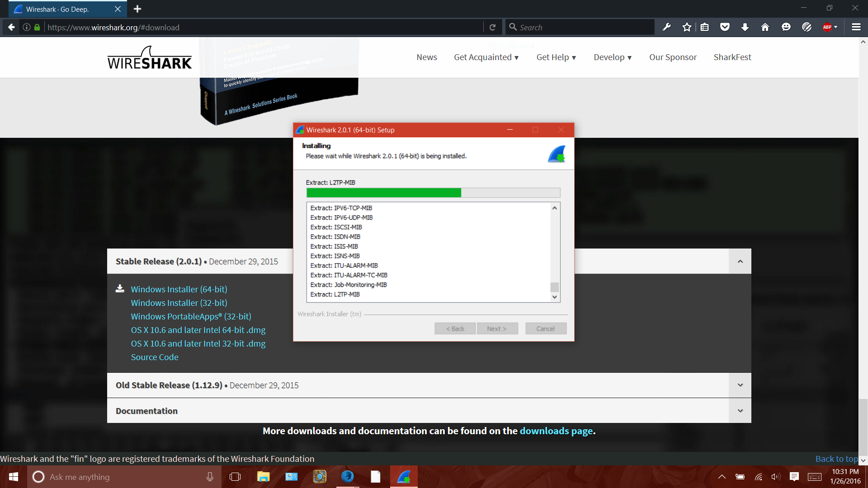Click the striped circle toolbar extension icon
868x488 pixels.
click(x=807, y=27)
